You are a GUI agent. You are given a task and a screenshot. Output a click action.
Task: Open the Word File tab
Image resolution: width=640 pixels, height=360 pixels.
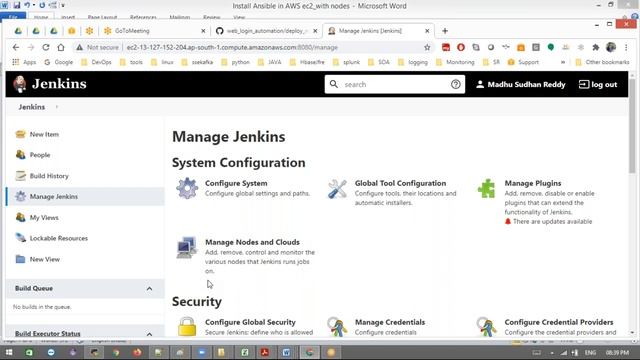click(x=13, y=17)
